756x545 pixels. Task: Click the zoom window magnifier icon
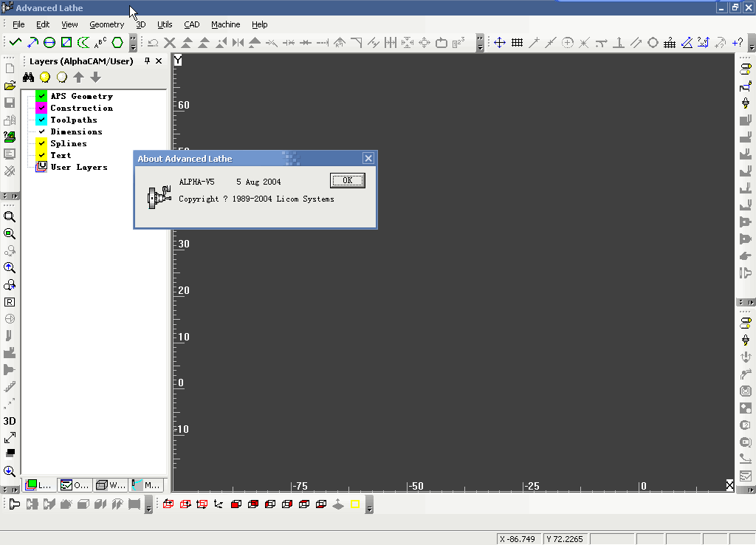pos(10,217)
